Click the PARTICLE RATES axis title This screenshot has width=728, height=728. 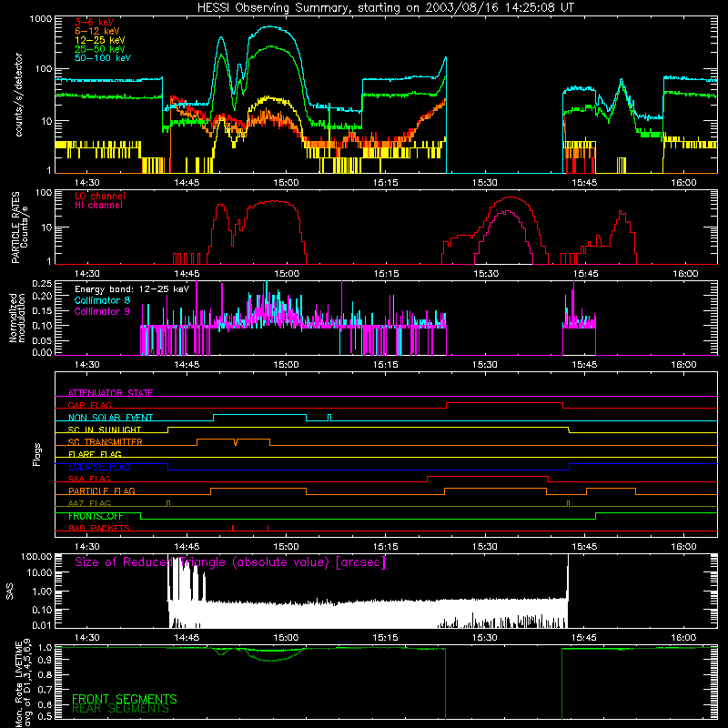(19, 227)
